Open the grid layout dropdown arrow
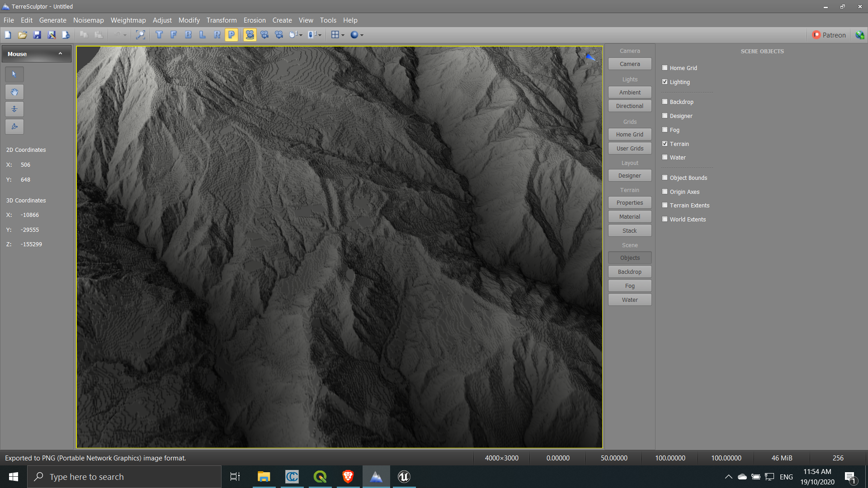The image size is (868, 488). 342,35
